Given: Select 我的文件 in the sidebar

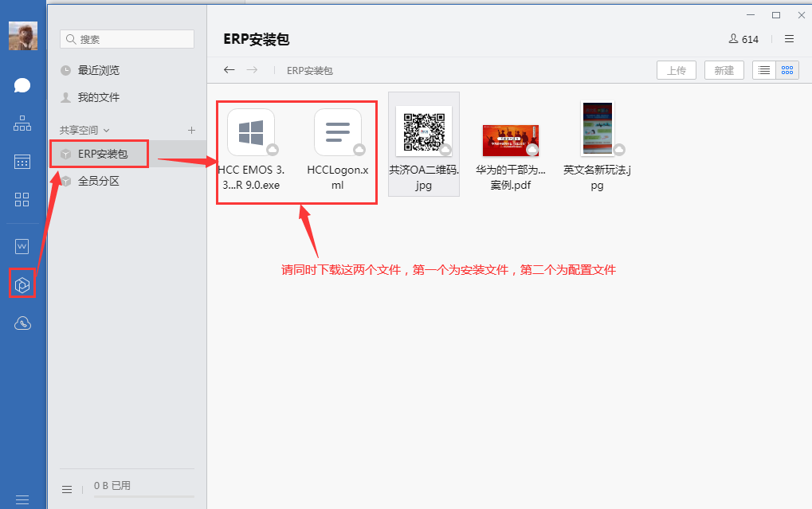Looking at the screenshot, I should [98, 97].
